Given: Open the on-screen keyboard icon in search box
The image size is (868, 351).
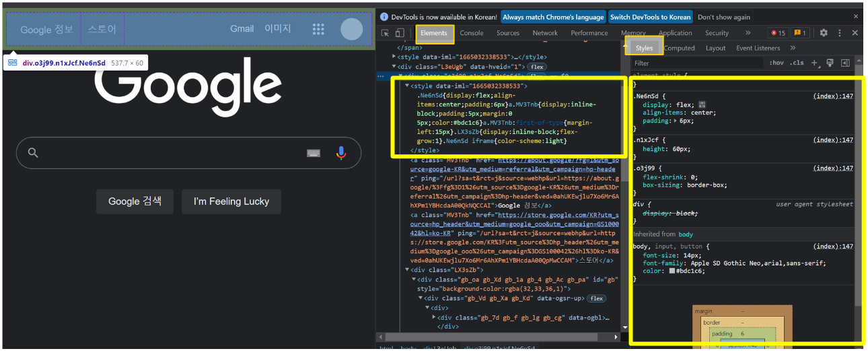Looking at the screenshot, I should pos(314,153).
